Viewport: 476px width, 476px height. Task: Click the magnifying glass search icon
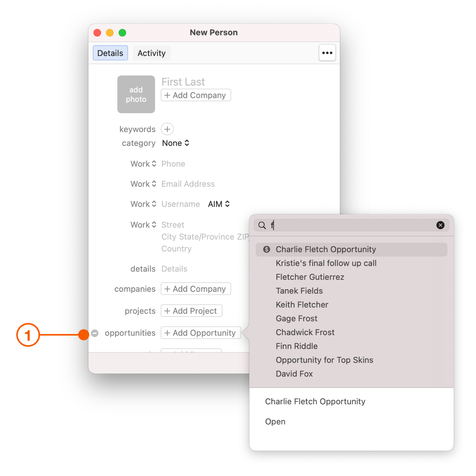[262, 225]
